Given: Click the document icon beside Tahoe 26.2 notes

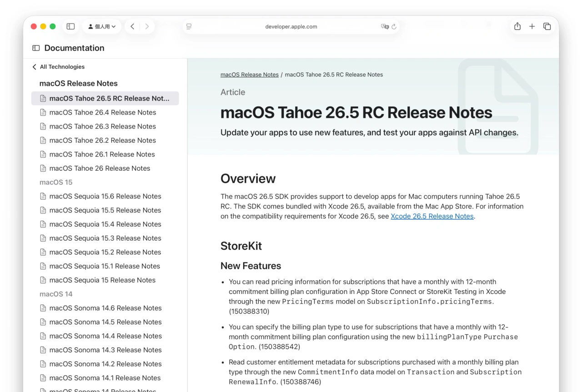Looking at the screenshot, I should coord(43,140).
